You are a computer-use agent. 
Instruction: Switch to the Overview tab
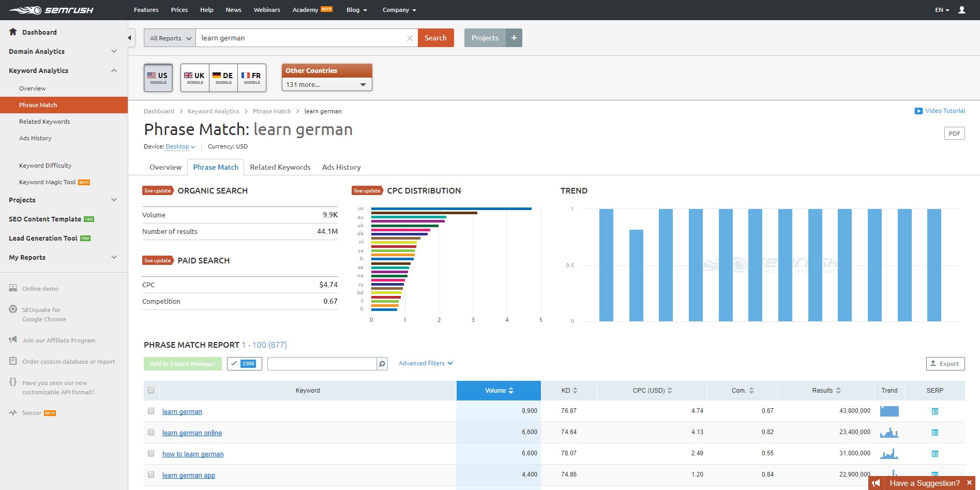(165, 167)
